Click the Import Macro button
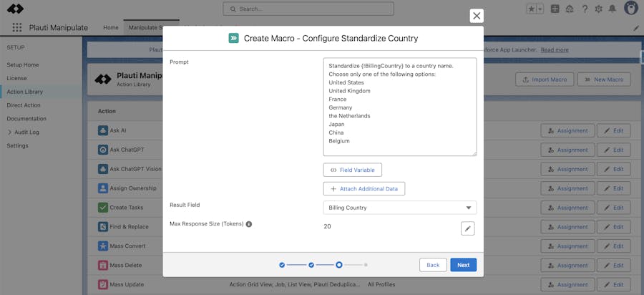The image size is (644, 295). [x=545, y=79]
